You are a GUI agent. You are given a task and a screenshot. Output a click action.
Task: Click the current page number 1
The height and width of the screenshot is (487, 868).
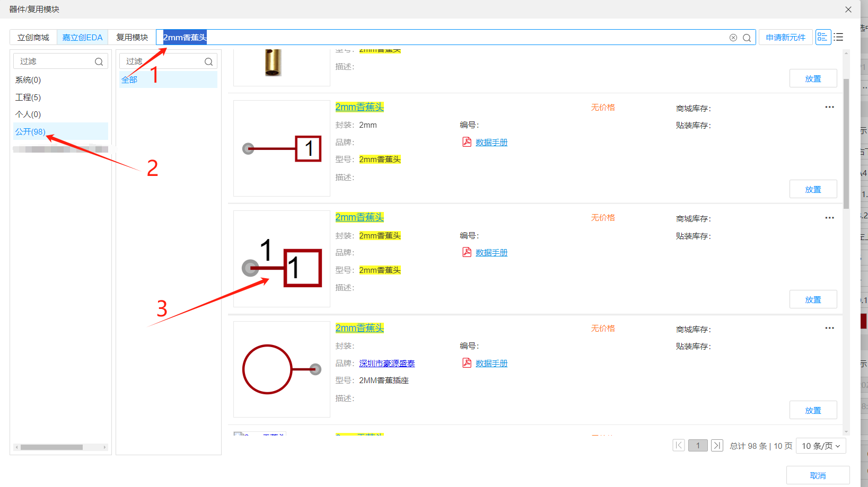click(x=698, y=445)
